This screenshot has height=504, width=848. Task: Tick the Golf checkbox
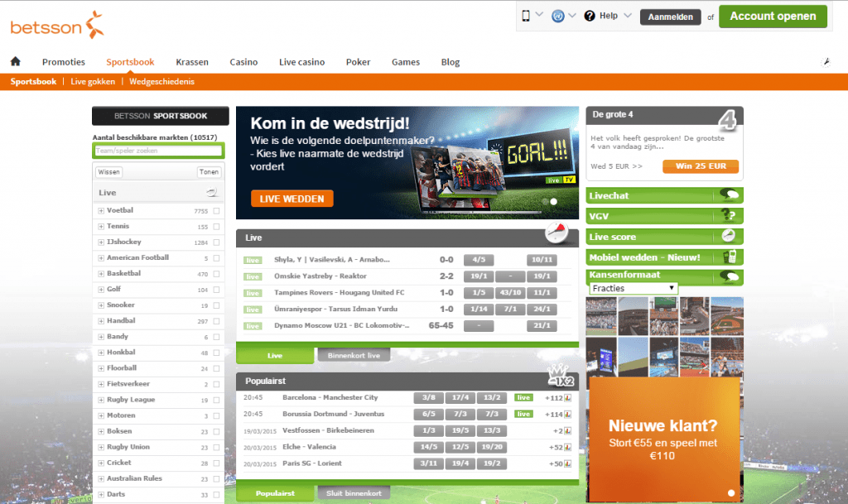tap(216, 290)
